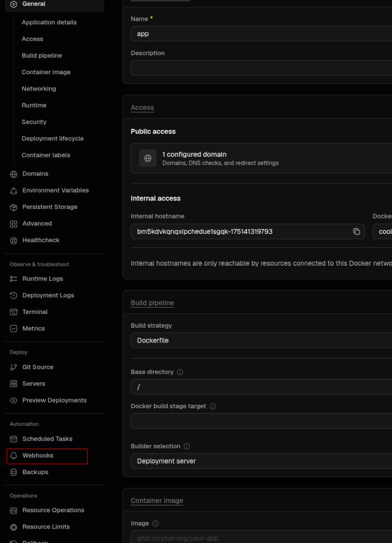The height and width of the screenshot is (543, 392).
Task: Click the Preview Deployments eye icon
Action: click(x=13, y=400)
